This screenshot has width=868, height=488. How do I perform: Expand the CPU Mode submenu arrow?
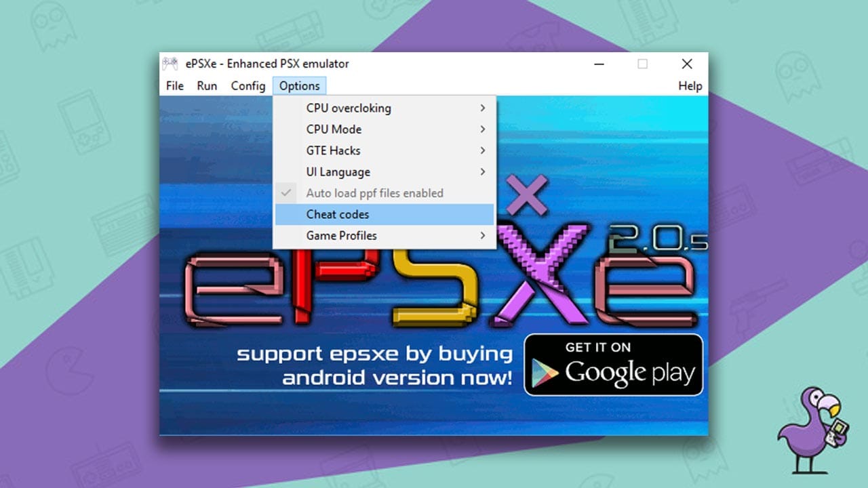pos(483,129)
